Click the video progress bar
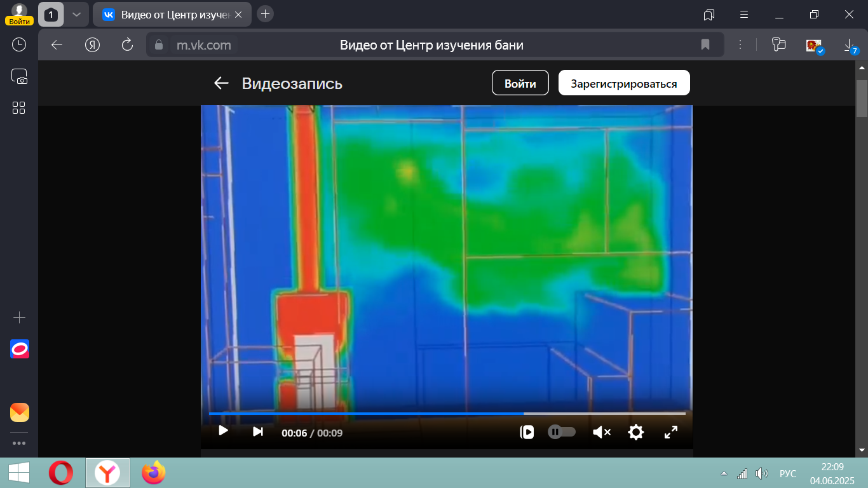 tap(447, 414)
